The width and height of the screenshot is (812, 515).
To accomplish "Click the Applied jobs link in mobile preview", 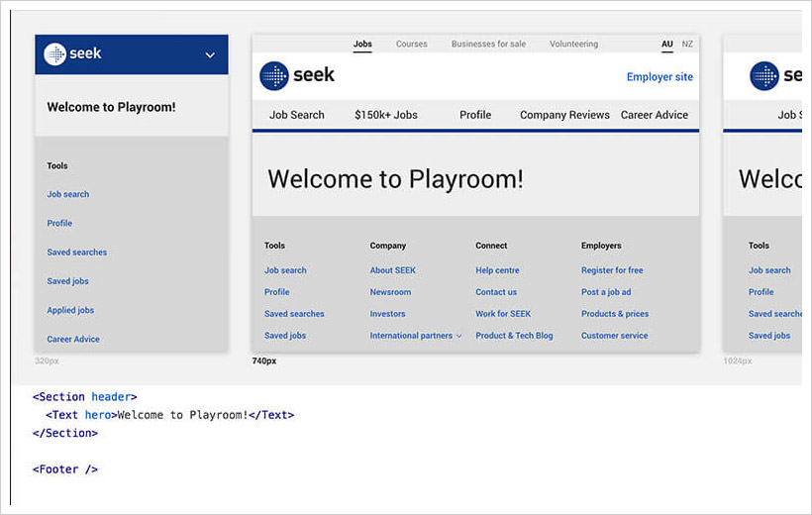I will (x=70, y=310).
